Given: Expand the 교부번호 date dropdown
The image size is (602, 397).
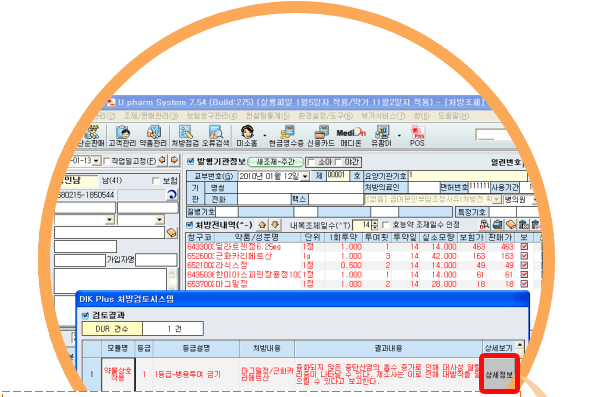Looking at the screenshot, I should tap(305, 177).
